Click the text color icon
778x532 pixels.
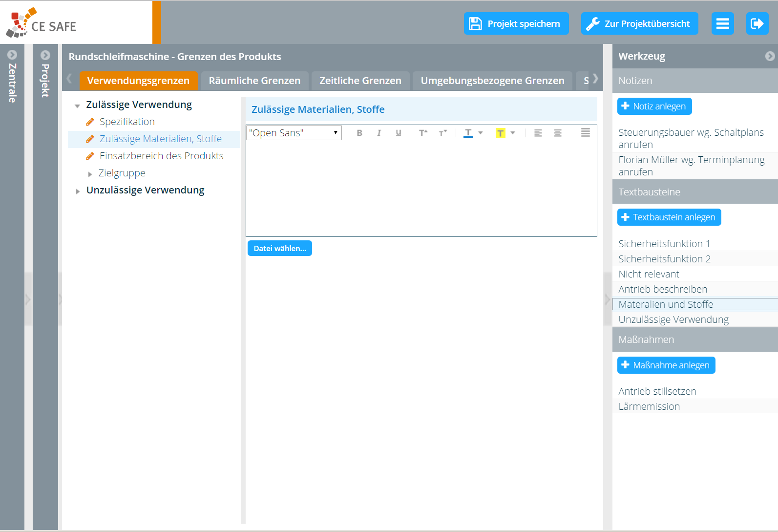pos(468,133)
